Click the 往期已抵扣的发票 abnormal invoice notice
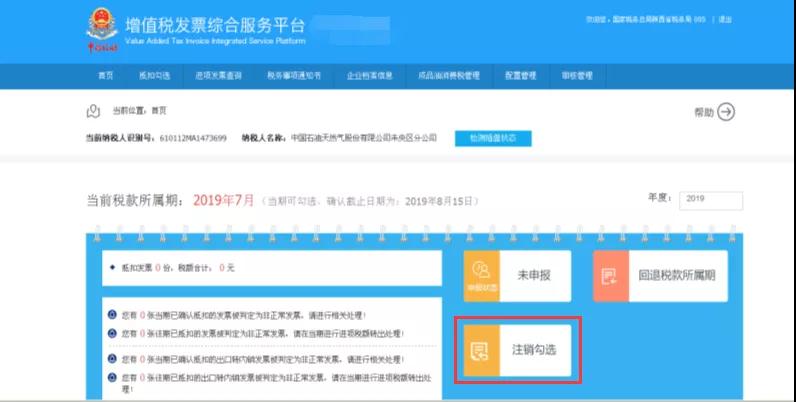The height and width of the screenshot is (402, 796). click(262, 333)
